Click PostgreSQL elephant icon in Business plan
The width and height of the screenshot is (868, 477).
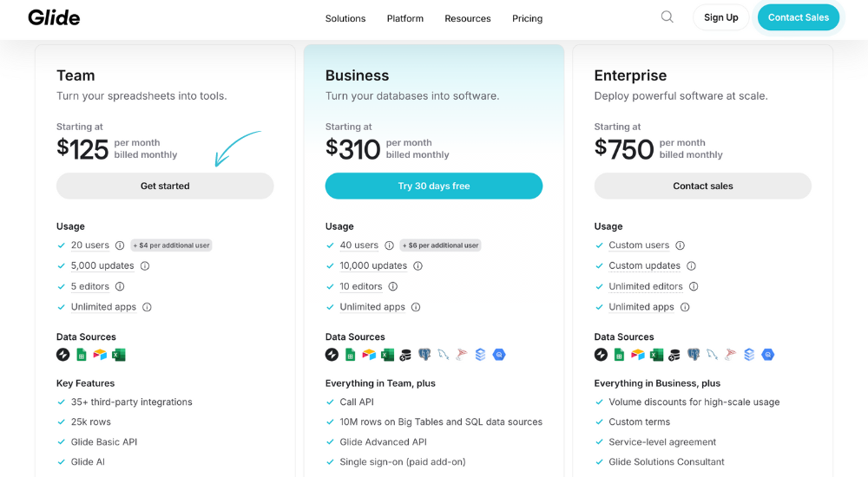pyautogui.click(x=424, y=355)
